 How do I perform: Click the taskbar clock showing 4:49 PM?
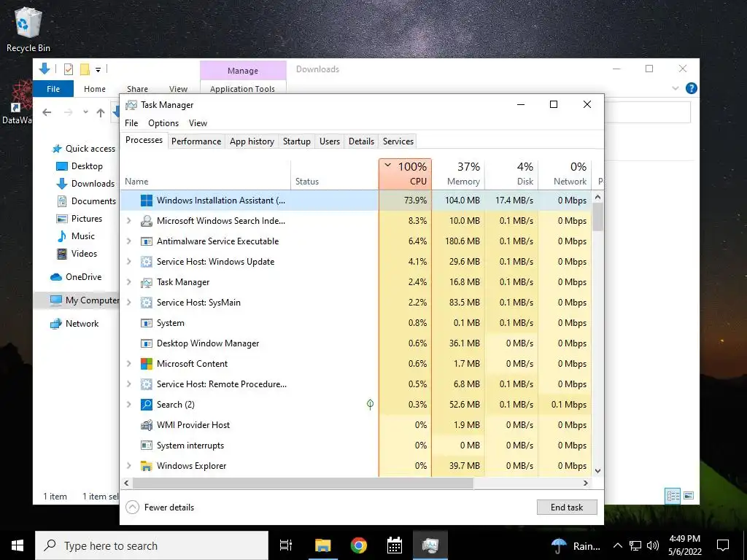[684, 545]
